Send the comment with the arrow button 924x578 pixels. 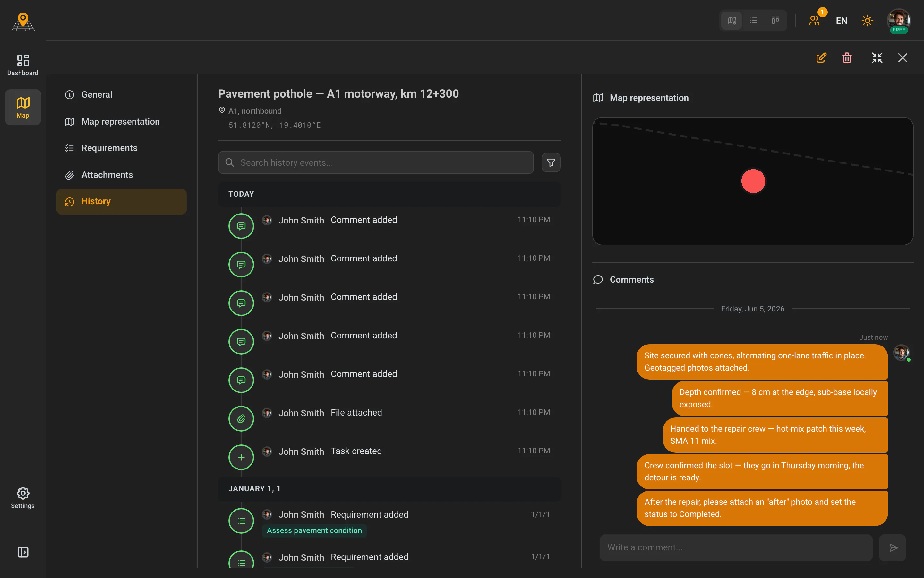[893, 547]
